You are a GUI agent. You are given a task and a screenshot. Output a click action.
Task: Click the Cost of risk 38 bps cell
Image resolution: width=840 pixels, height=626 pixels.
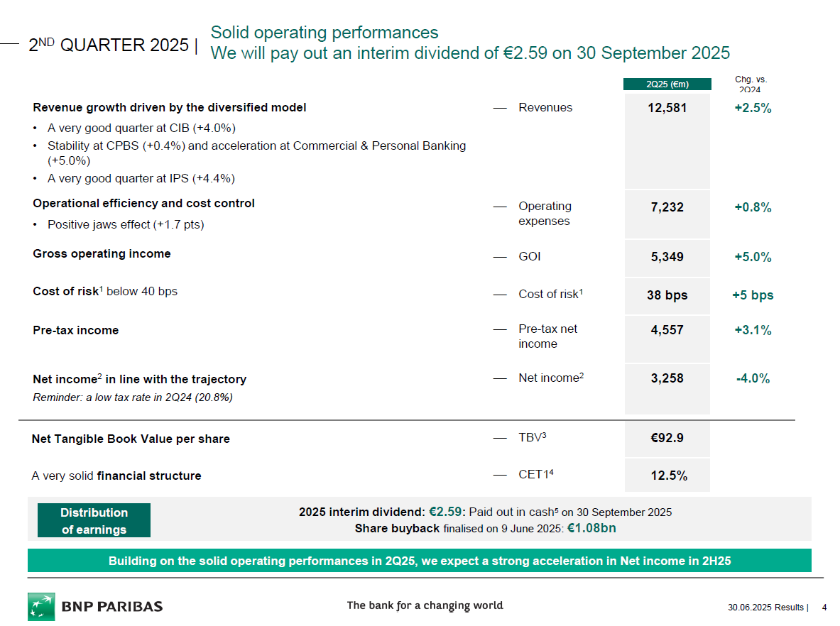pos(667,295)
